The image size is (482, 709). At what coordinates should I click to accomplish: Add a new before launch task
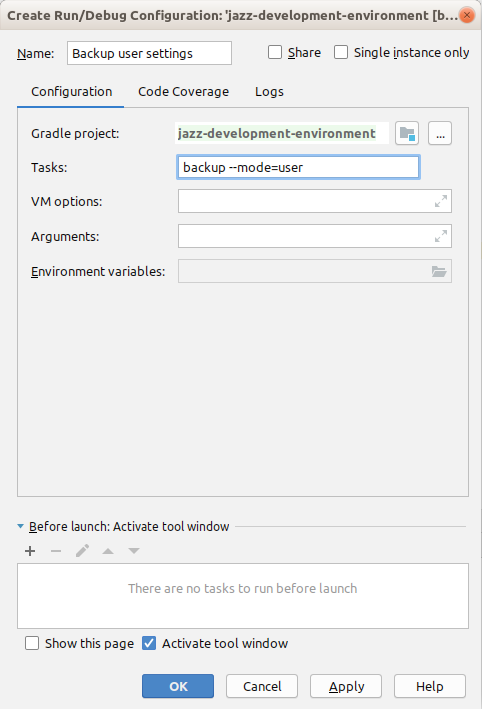(x=30, y=551)
